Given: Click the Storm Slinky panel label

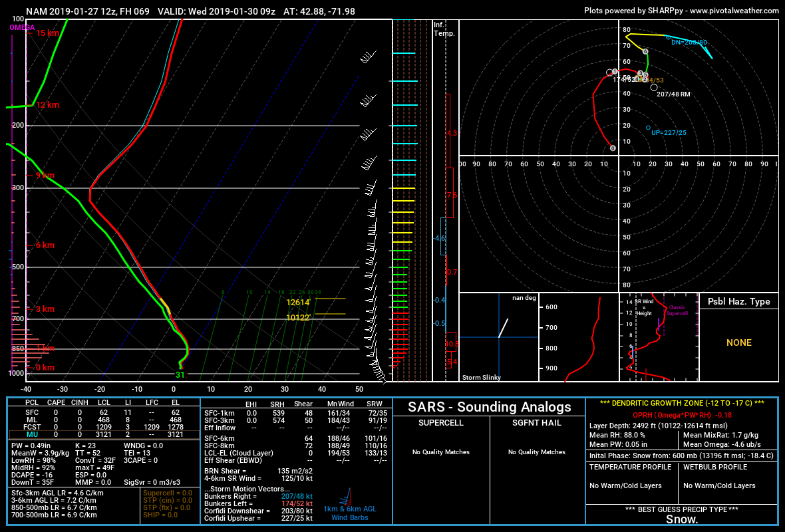Looking at the screenshot, I should coord(481,377).
